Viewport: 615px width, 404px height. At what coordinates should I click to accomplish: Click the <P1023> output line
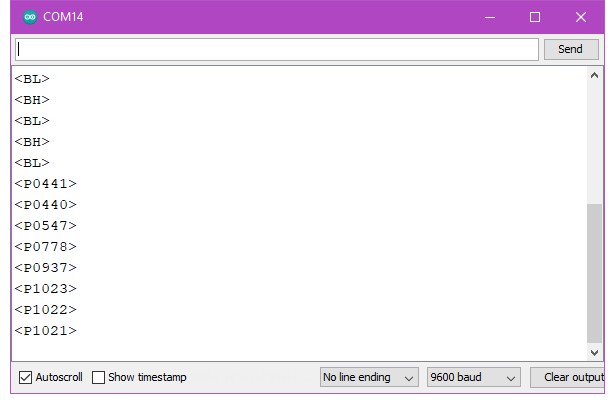[46, 289]
